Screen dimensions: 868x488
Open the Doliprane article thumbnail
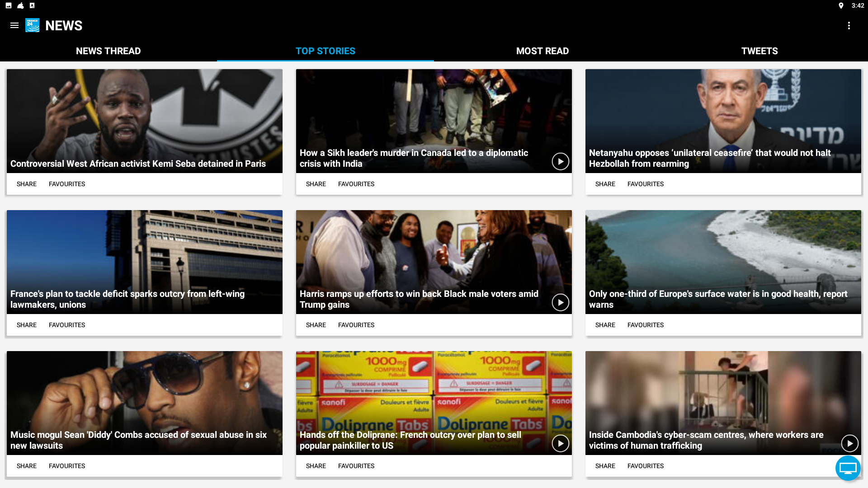[x=434, y=398]
